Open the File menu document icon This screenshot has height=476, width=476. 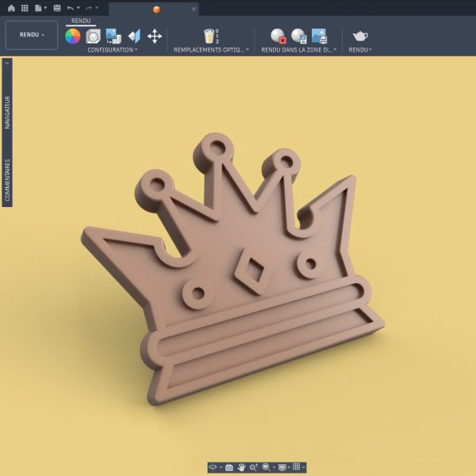(38, 8)
